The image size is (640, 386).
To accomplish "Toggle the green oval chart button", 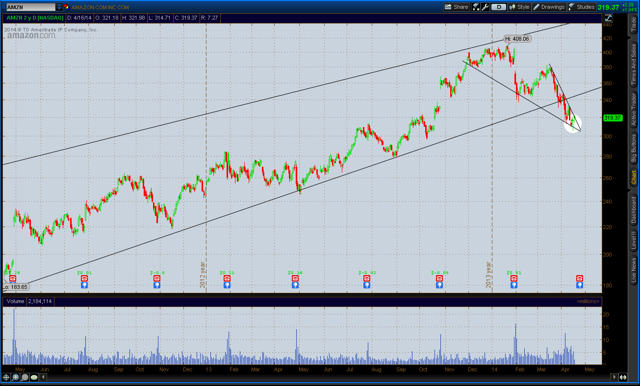I will tap(34, 377).
